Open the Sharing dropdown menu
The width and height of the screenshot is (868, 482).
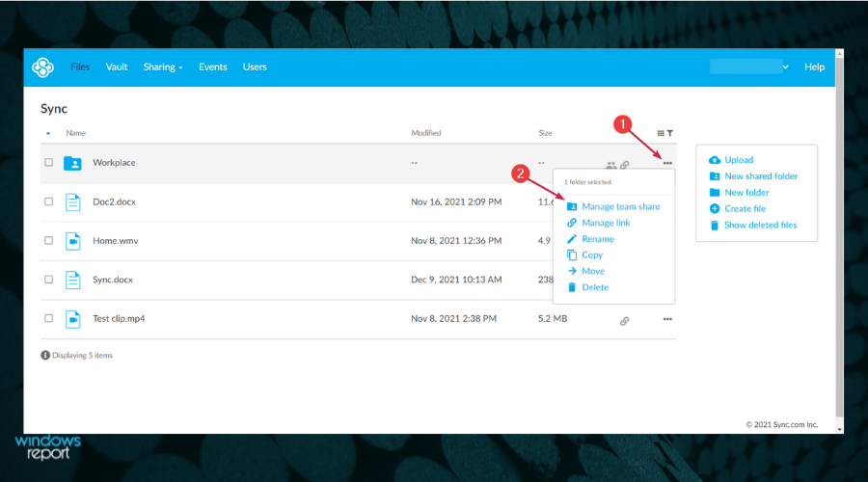[163, 67]
